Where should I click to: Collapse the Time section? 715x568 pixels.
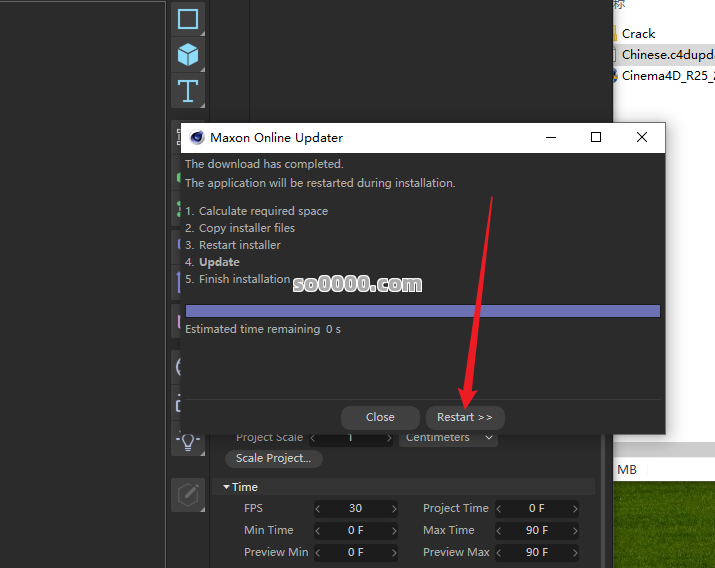pyautogui.click(x=227, y=487)
